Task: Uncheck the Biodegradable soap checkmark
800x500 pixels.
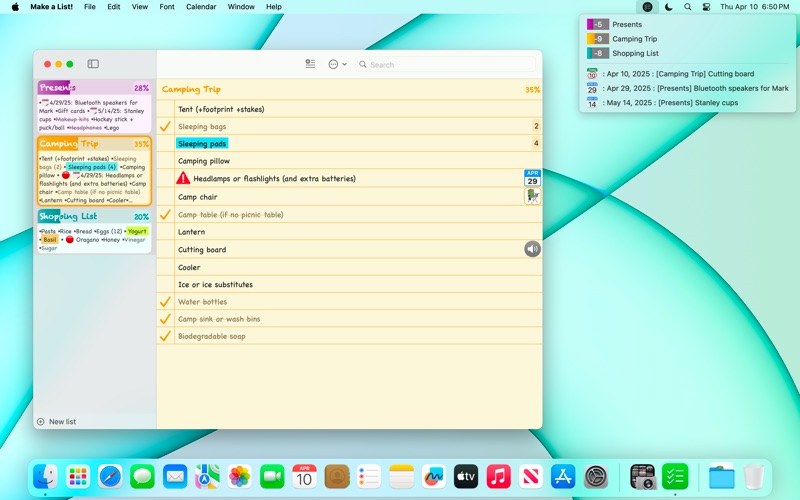Action: pos(165,336)
